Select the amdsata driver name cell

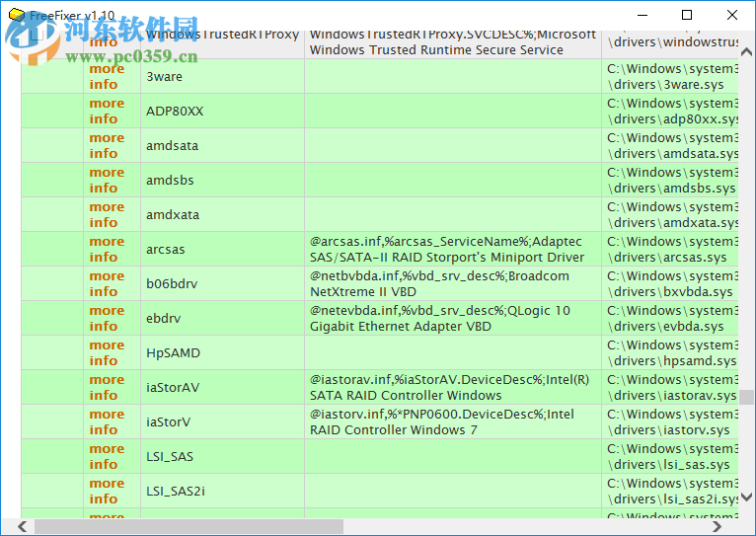pyautogui.click(x=222, y=145)
